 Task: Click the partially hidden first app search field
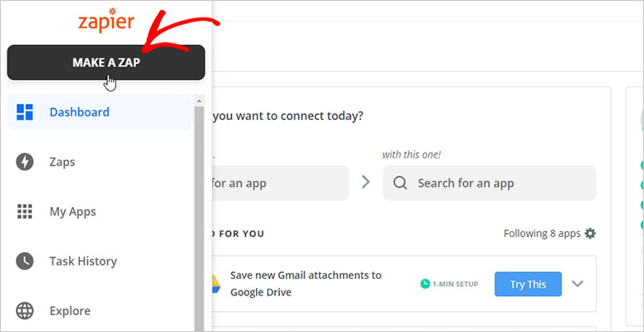pos(281,183)
